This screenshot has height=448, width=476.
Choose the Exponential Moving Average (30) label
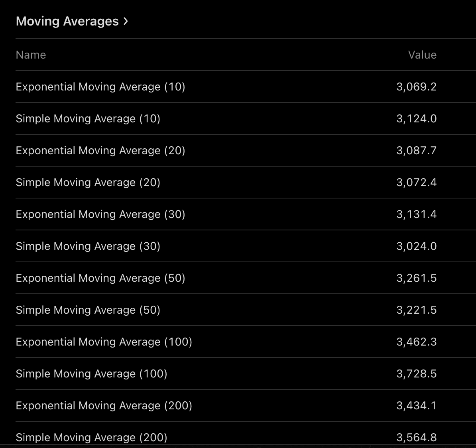(x=100, y=214)
